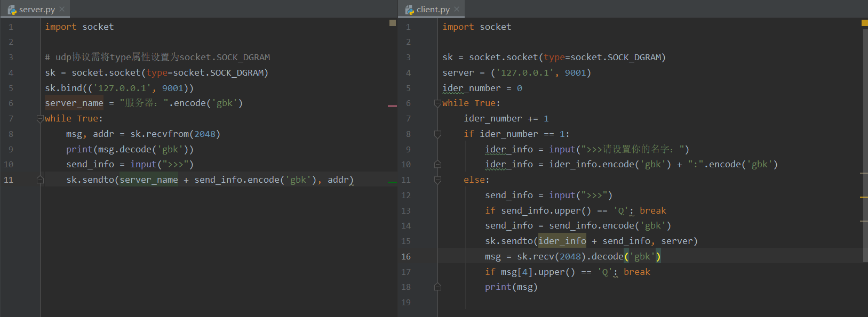
Task: Click 'ider_number = 0' in client.py
Action: (x=482, y=88)
